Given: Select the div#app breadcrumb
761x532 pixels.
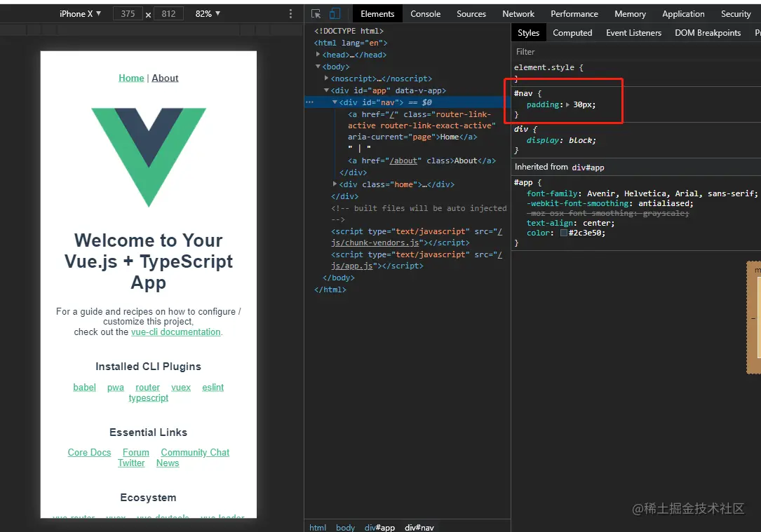Looking at the screenshot, I should pyautogui.click(x=379, y=527).
